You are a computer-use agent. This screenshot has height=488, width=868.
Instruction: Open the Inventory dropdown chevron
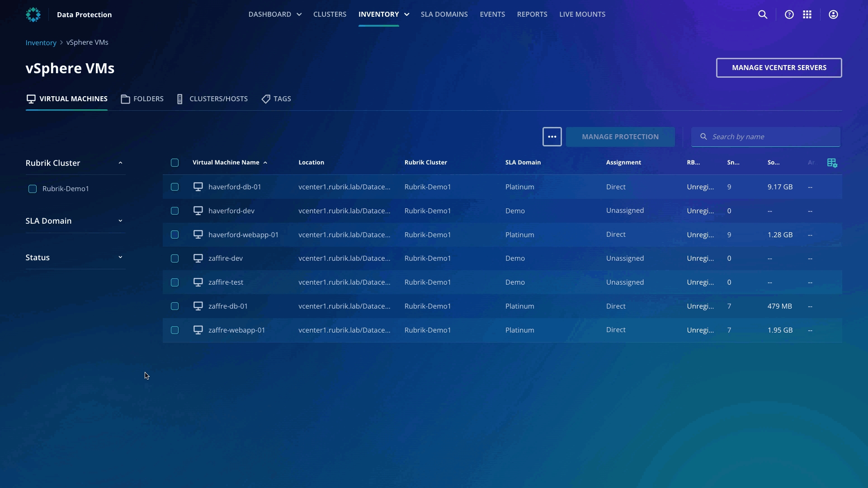407,14
